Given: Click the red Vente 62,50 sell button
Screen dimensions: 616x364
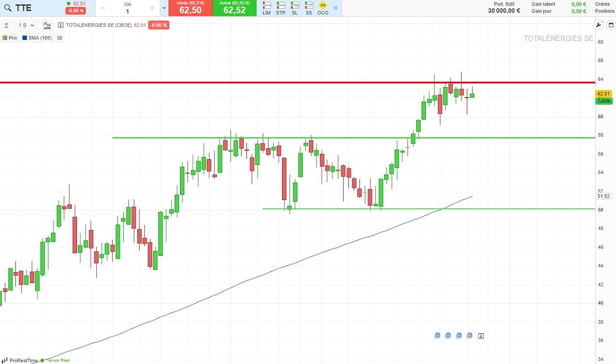Looking at the screenshot, I should click(190, 8).
